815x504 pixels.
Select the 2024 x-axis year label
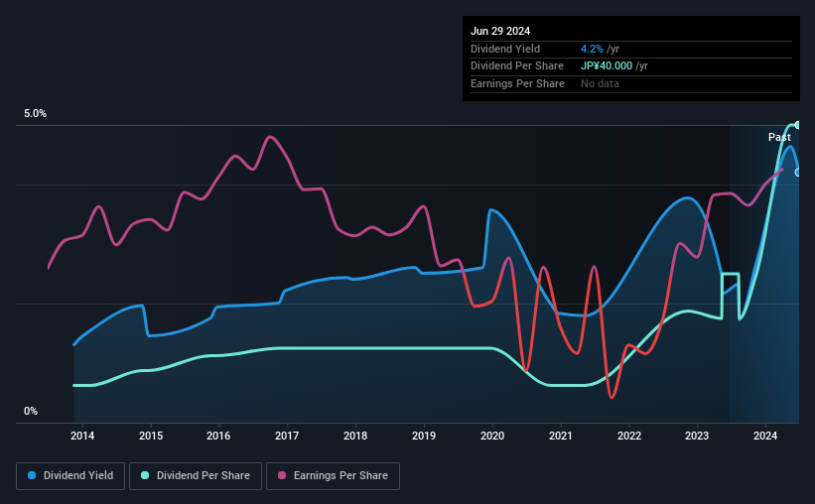tap(765, 436)
